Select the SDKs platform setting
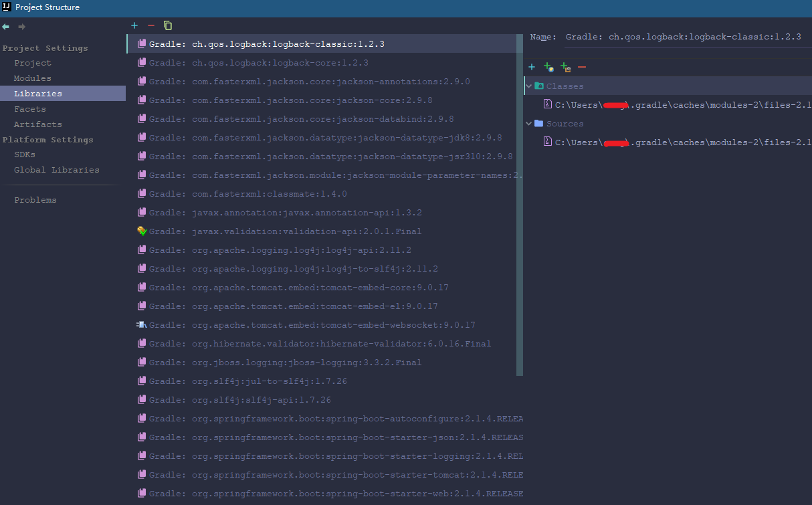Screen dimensions: 812x505 (x=25, y=155)
